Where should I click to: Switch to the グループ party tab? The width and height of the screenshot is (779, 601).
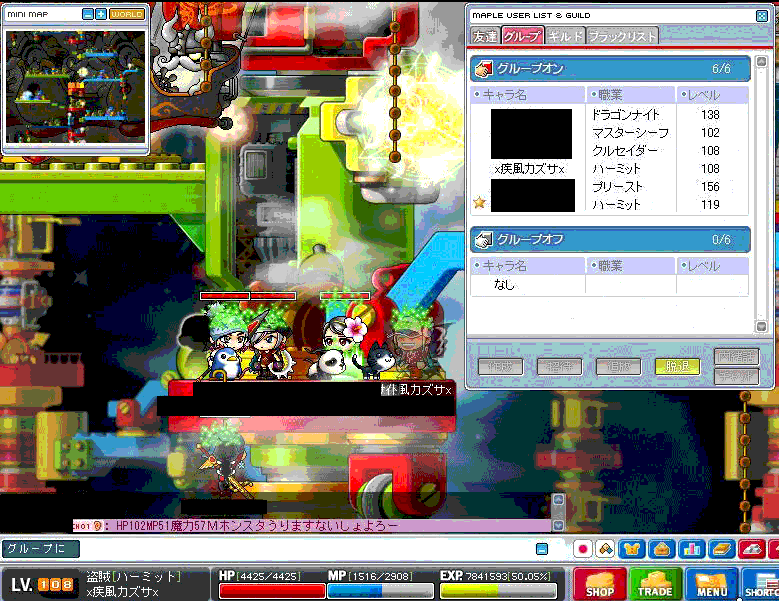point(522,36)
